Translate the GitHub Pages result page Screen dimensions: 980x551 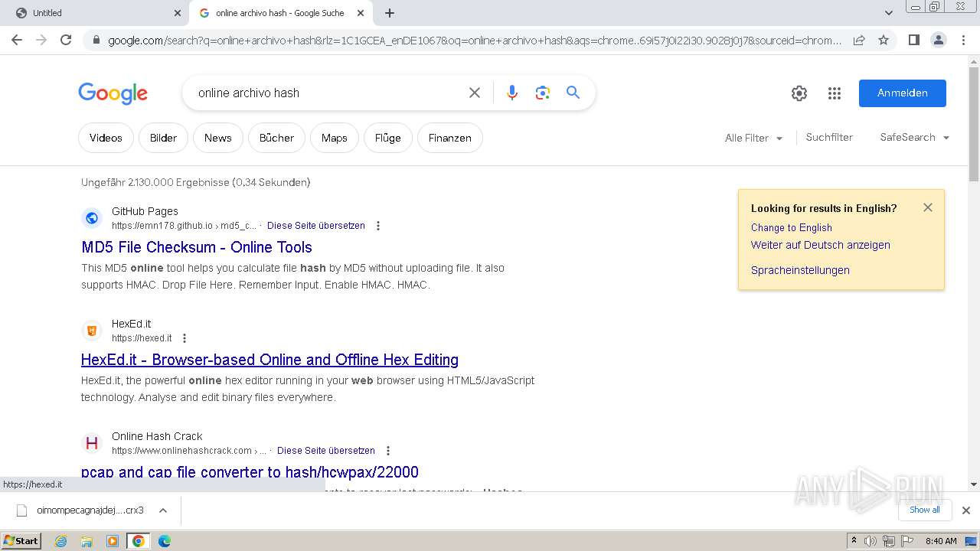(x=316, y=226)
